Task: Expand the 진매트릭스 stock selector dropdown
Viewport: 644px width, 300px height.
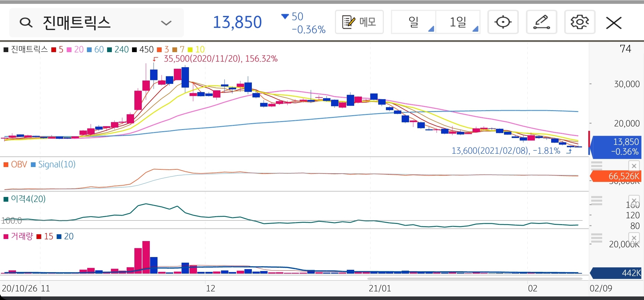Action: 166,23
